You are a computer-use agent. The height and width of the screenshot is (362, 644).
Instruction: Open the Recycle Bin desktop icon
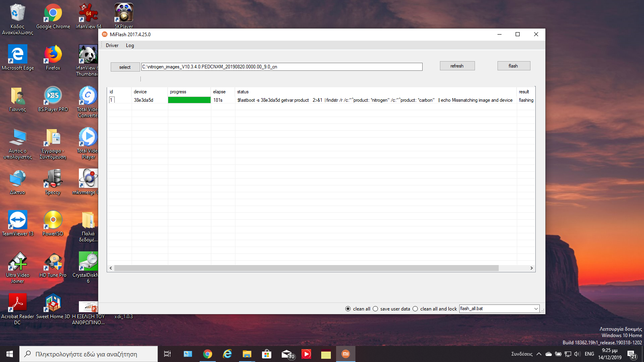[17, 19]
